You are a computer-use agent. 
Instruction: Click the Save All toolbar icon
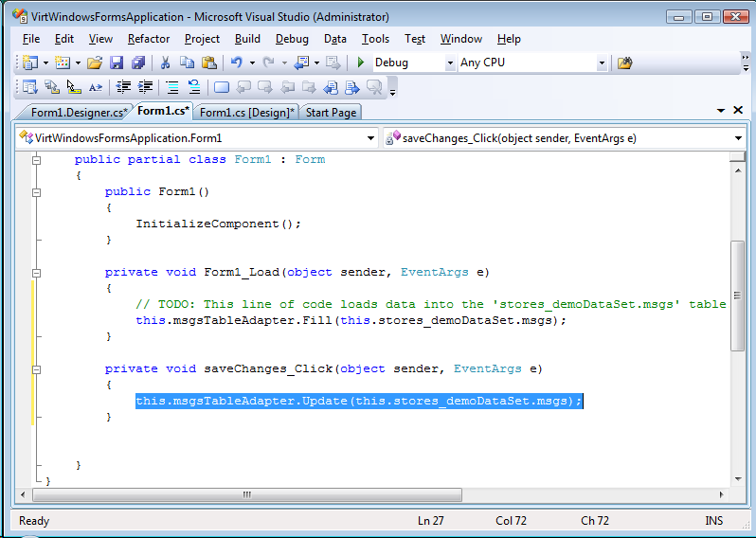tap(138, 63)
